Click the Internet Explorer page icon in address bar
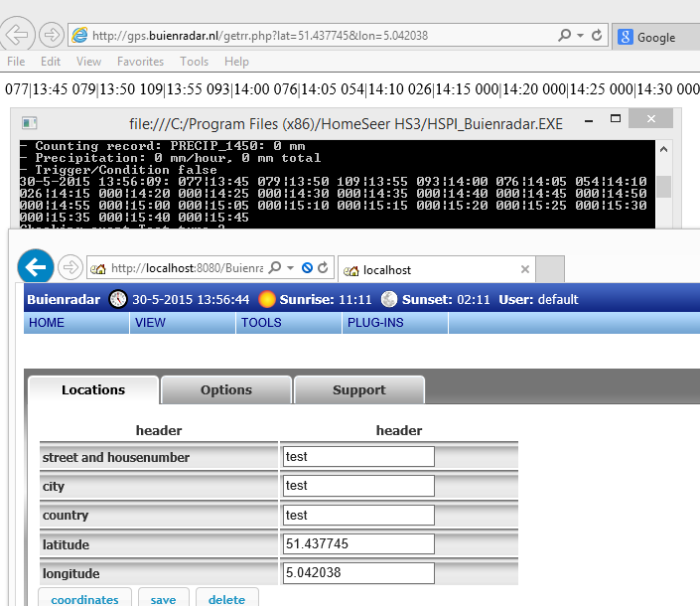The width and height of the screenshot is (700, 606). click(x=79, y=36)
